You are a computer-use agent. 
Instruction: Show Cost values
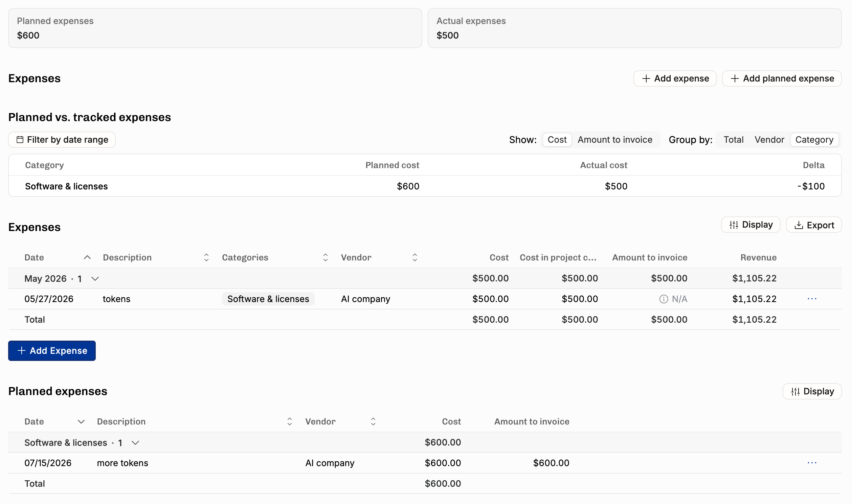(x=557, y=140)
